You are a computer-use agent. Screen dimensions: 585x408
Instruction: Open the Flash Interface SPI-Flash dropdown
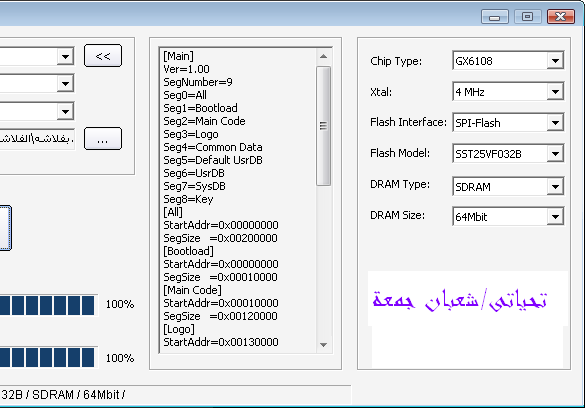[x=508, y=123]
